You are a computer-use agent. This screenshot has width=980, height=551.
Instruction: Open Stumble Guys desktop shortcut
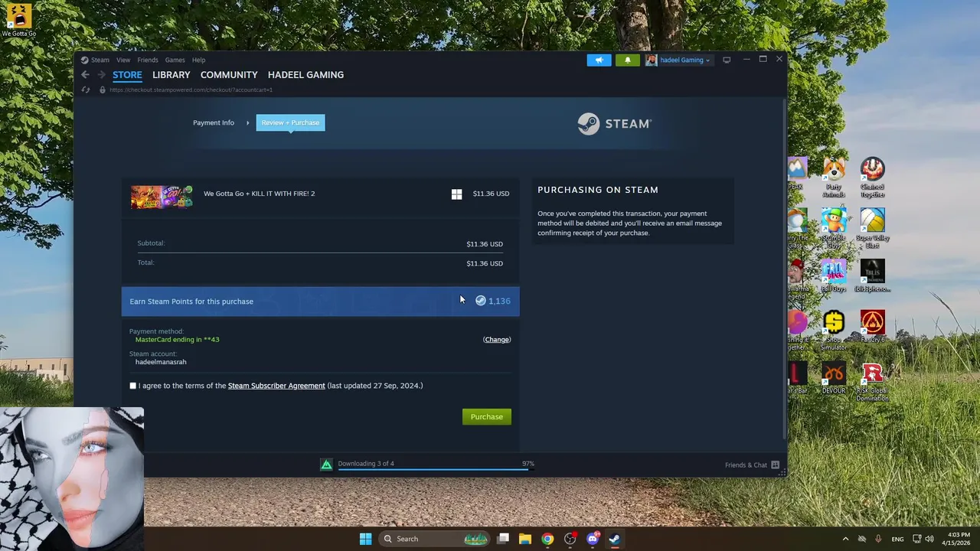point(834,228)
